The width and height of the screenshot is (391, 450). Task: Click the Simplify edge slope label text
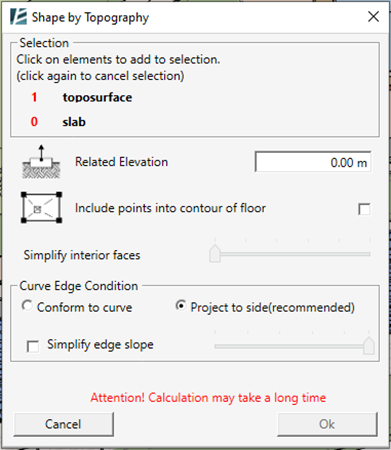point(100,345)
